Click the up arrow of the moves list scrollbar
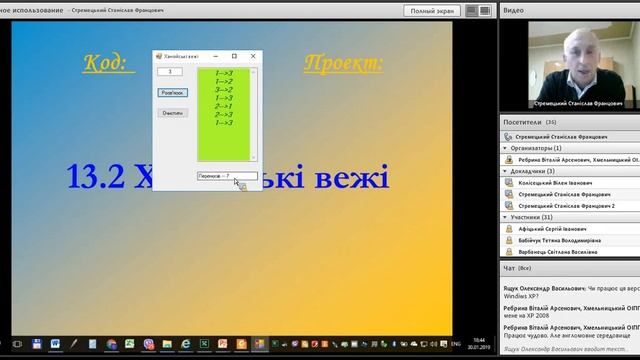The height and width of the screenshot is (360, 640). [253, 72]
